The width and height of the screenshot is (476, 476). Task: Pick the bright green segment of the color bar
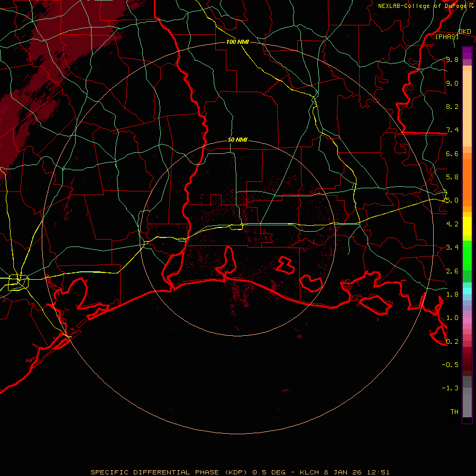[467, 255]
